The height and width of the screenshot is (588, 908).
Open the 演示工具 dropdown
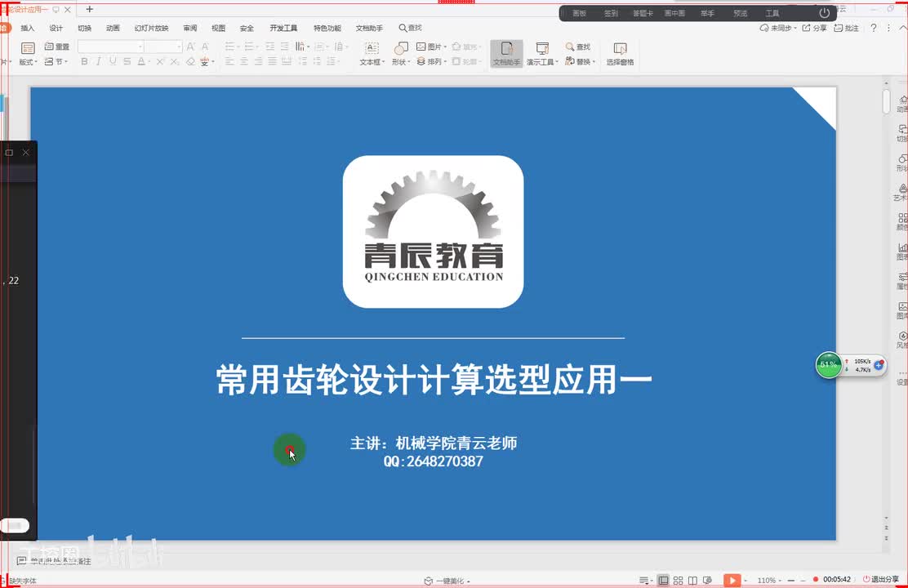pos(543,54)
